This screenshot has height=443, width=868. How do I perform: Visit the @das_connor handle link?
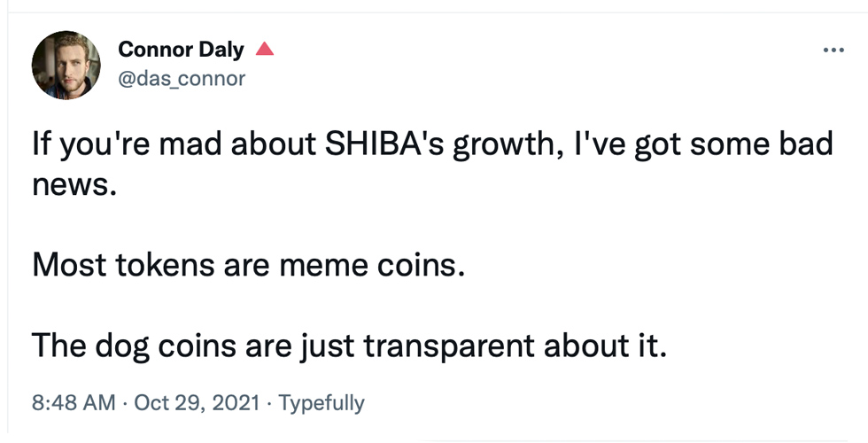pos(182,79)
